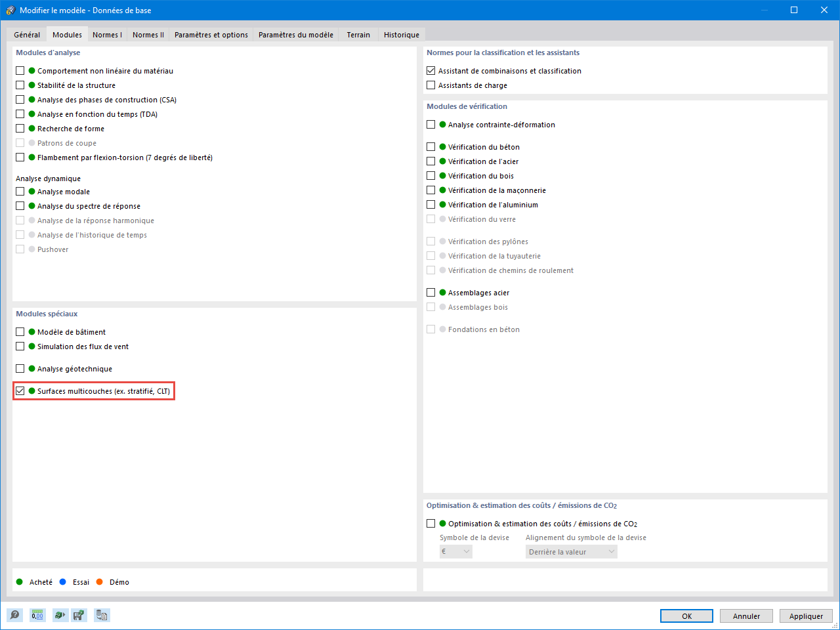Click Pushover label
Viewport: 840px width, 630px height.
[52, 249]
